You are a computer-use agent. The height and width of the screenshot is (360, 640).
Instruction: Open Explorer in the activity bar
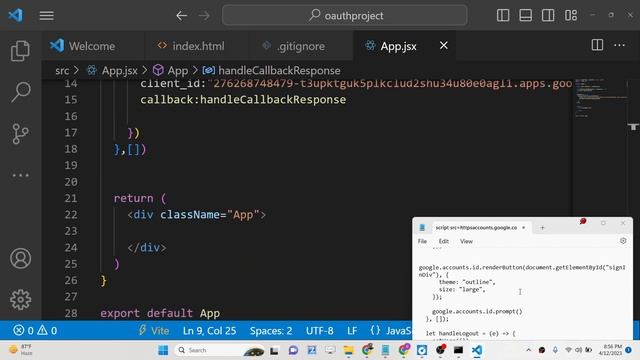point(20,51)
